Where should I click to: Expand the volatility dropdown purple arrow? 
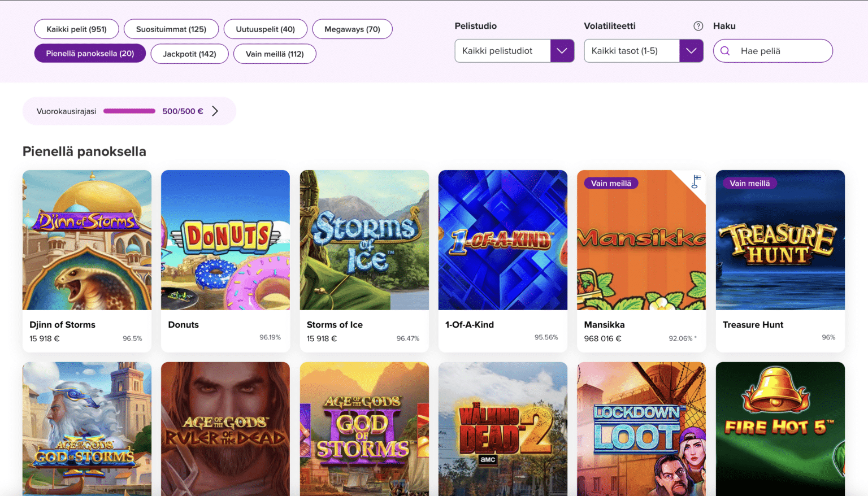(691, 51)
